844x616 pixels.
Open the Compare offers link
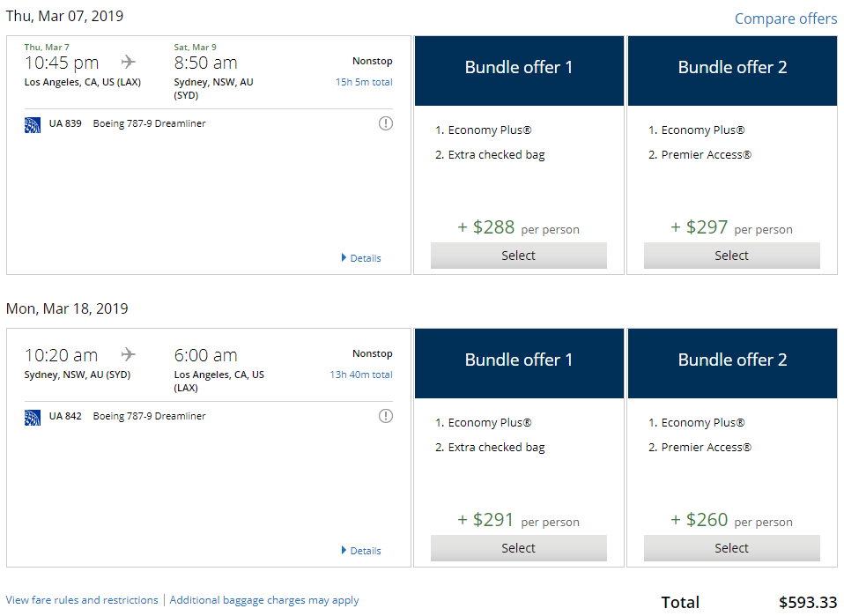pyautogui.click(x=786, y=19)
